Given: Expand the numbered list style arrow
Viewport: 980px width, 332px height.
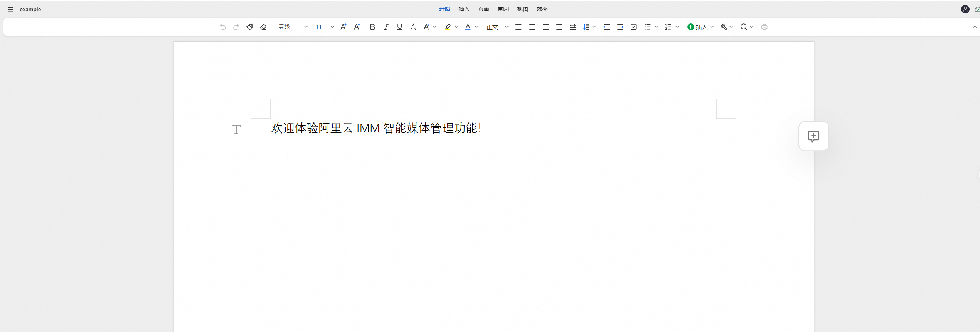Looking at the screenshot, I should [x=677, y=27].
